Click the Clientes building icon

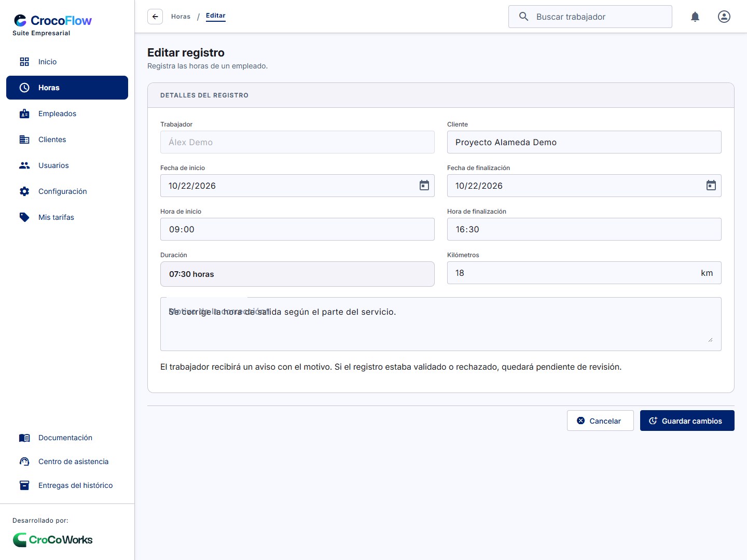(24, 139)
